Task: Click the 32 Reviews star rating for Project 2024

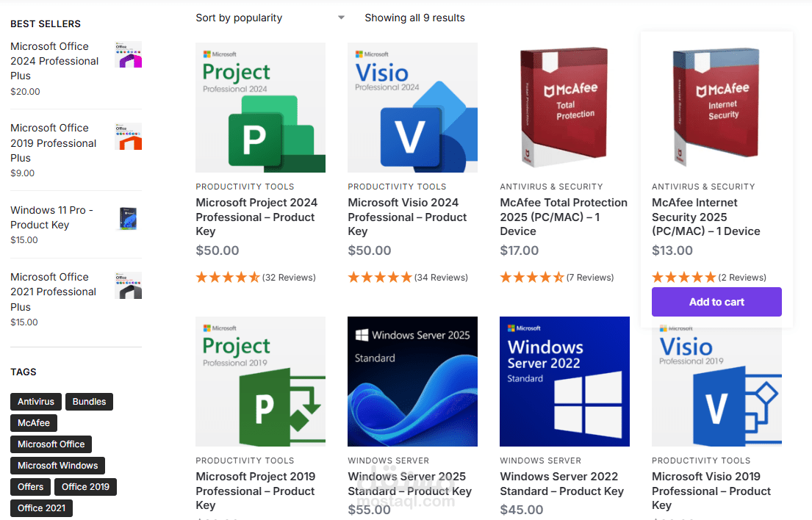Action: [x=228, y=278]
